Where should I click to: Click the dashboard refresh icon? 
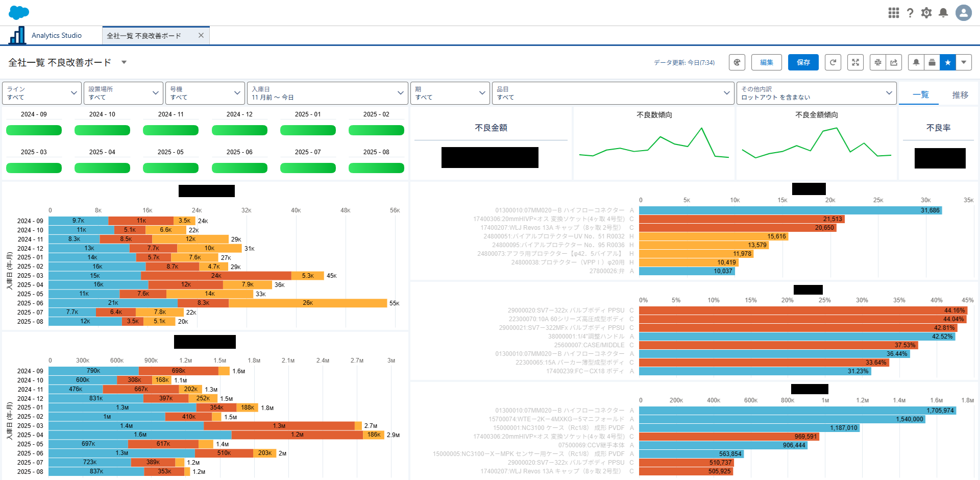point(833,62)
